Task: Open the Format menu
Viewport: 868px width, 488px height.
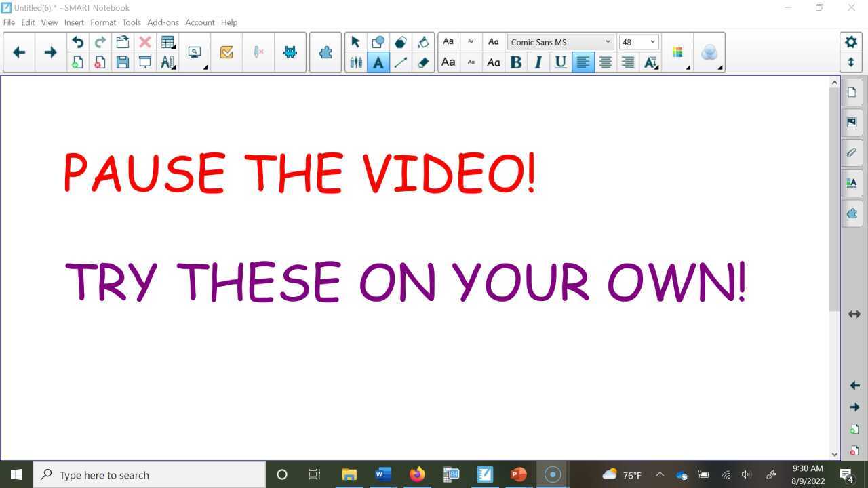Action: pos(103,22)
